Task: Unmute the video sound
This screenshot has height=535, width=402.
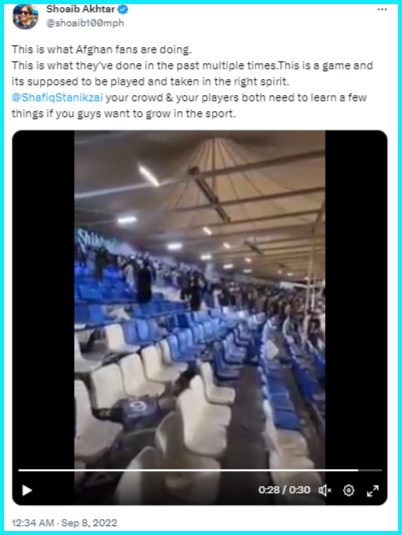Action: pos(325,490)
